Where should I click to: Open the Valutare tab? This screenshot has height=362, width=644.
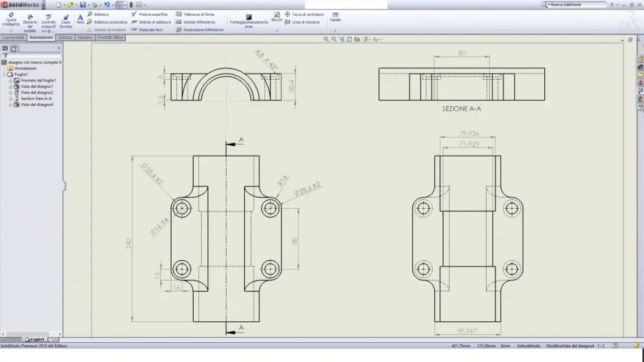84,37
